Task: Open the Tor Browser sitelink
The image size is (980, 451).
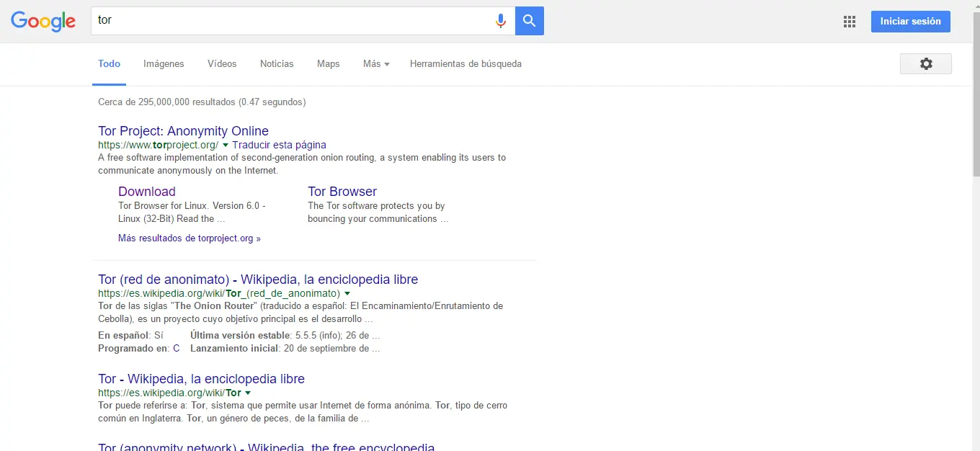Action: pyautogui.click(x=342, y=192)
